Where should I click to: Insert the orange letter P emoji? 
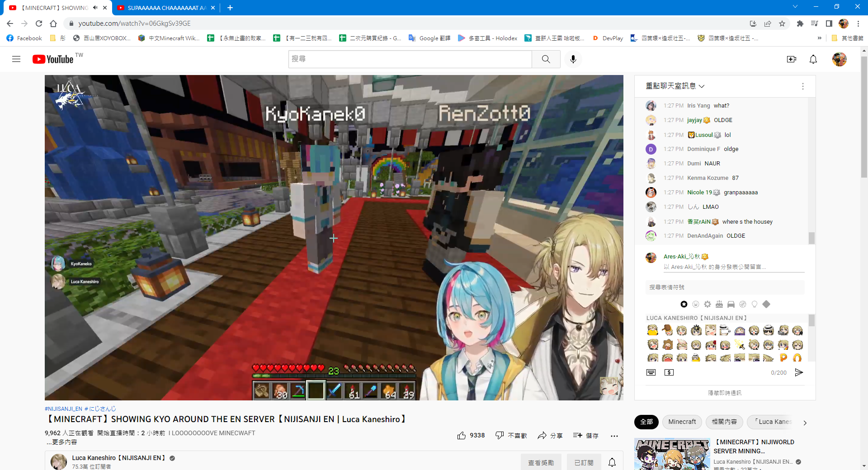[783, 358]
